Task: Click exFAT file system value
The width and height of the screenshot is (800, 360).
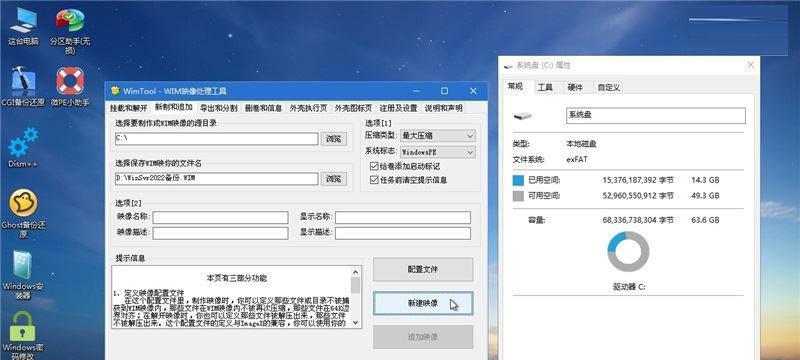Action: click(577, 160)
